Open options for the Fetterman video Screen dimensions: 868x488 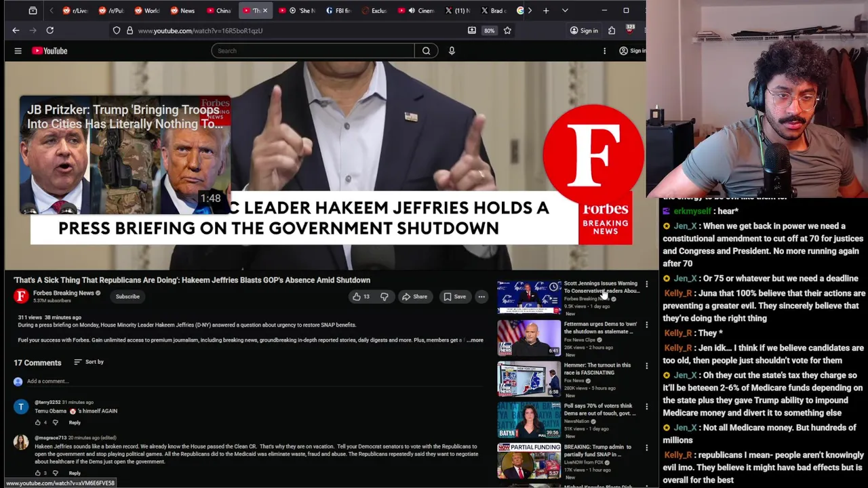(x=646, y=325)
